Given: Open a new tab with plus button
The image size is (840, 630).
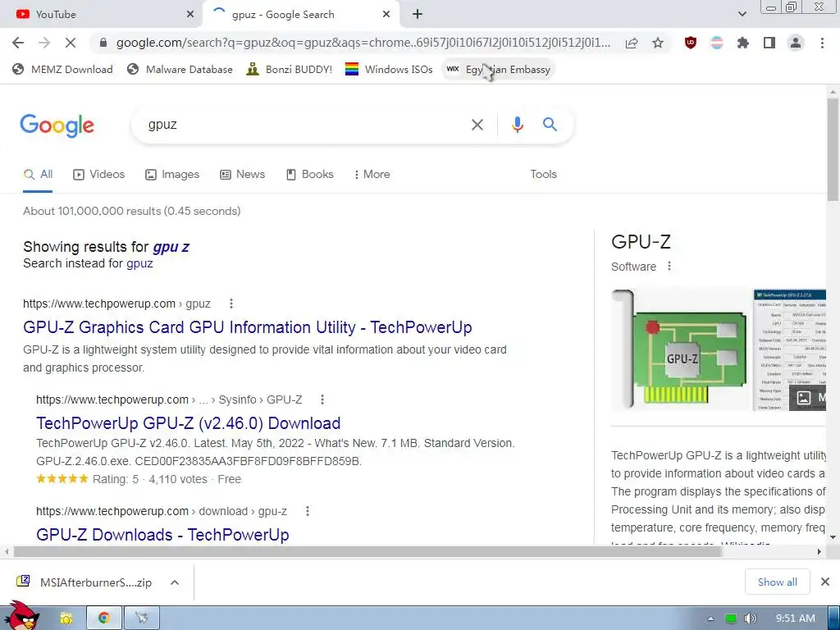Looking at the screenshot, I should [418, 15].
